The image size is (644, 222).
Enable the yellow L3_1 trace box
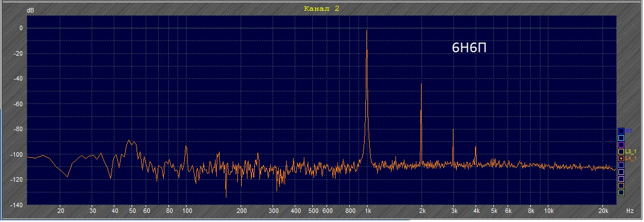(621, 152)
